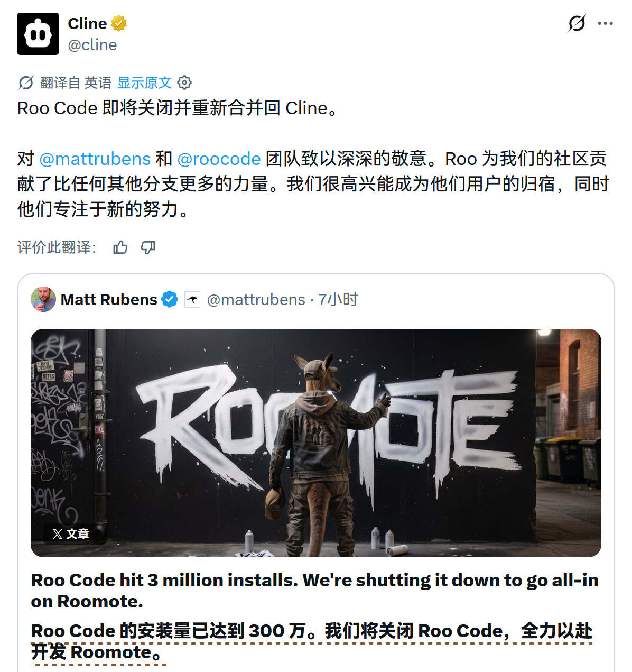Image resolution: width=632 pixels, height=672 pixels.
Task: Click the Cline profile avatar
Action: tap(38, 34)
